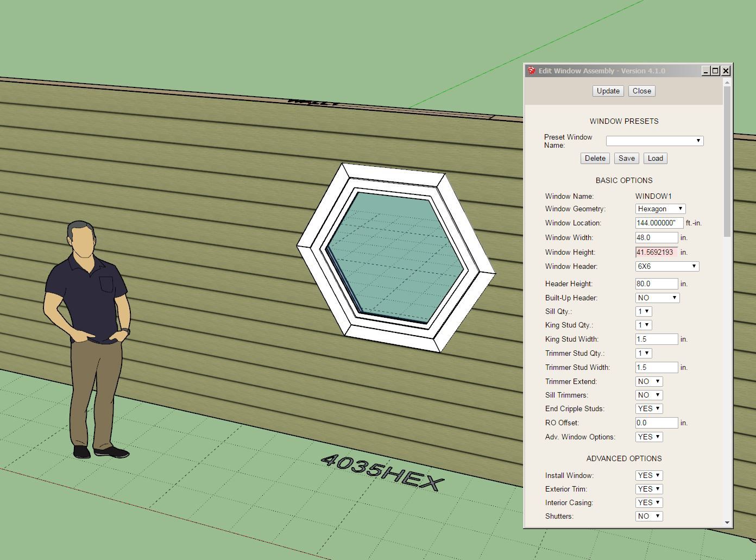Open the Shutters dropdown

pyautogui.click(x=649, y=516)
